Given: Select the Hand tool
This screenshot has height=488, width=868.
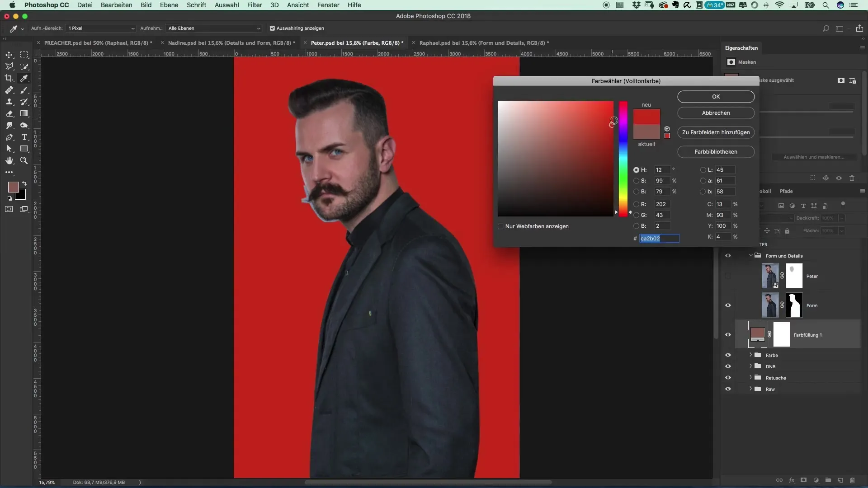Looking at the screenshot, I should (9, 160).
